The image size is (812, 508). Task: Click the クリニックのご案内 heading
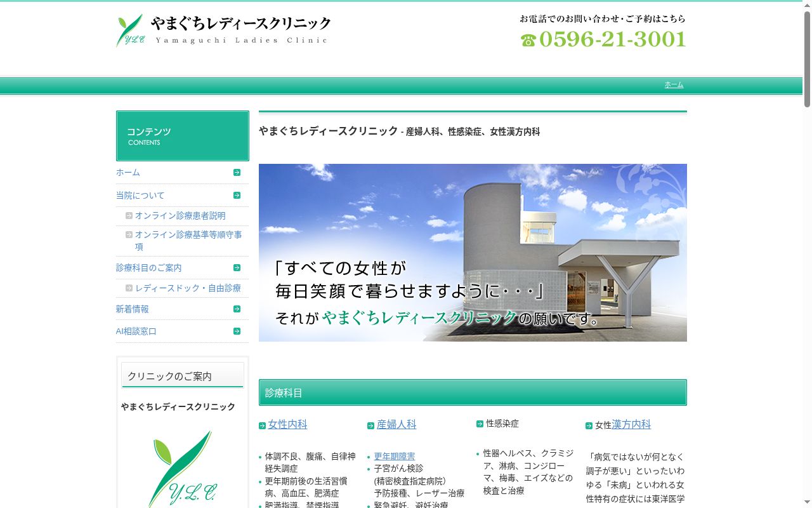pyautogui.click(x=183, y=376)
